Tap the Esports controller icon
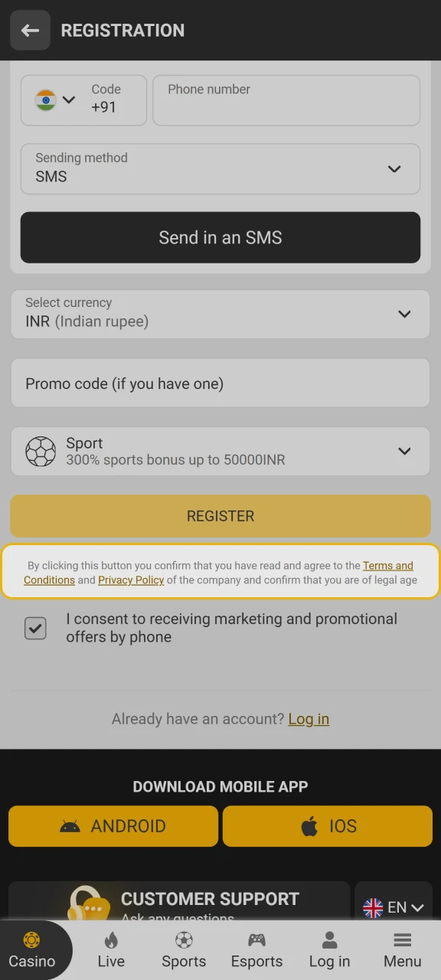 click(256, 939)
